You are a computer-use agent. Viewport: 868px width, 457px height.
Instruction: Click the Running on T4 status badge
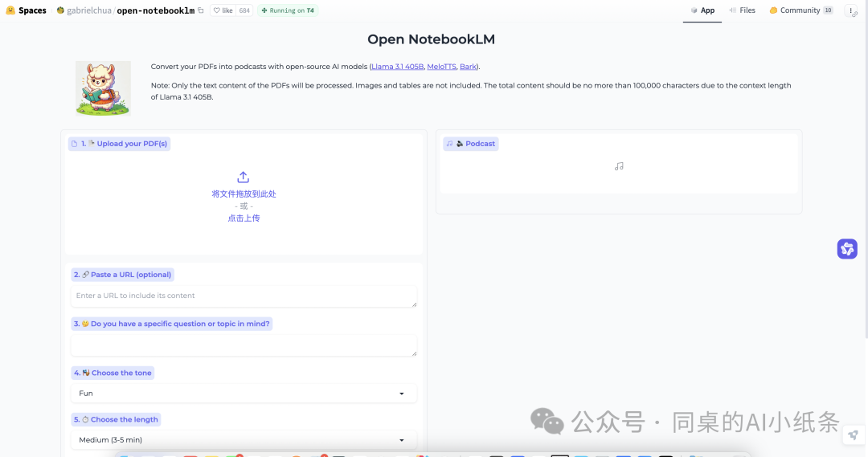click(x=288, y=10)
